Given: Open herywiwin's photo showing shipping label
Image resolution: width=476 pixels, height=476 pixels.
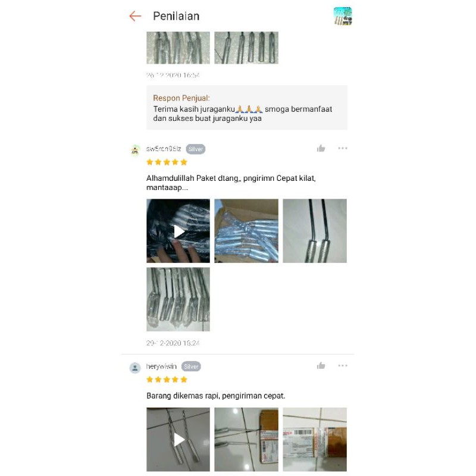Looking at the screenshot, I should 315,440.
